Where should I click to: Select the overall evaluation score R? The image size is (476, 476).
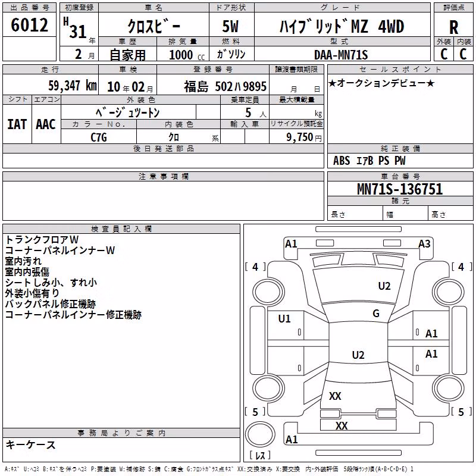coord(453,27)
